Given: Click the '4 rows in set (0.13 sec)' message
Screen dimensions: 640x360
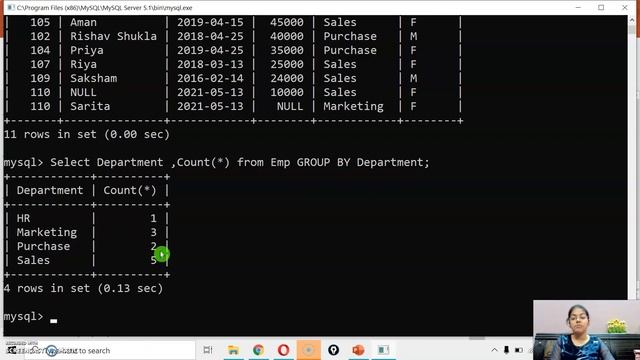Looking at the screenshot, I should pyautogui.click(x=83, y=289).
